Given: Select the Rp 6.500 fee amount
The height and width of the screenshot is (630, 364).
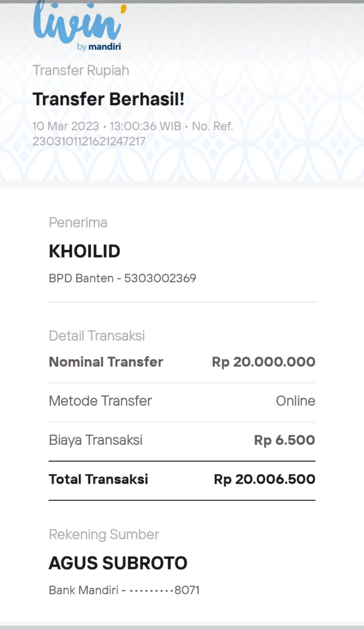Looking at the screenshot, I should tap(284, 440).
